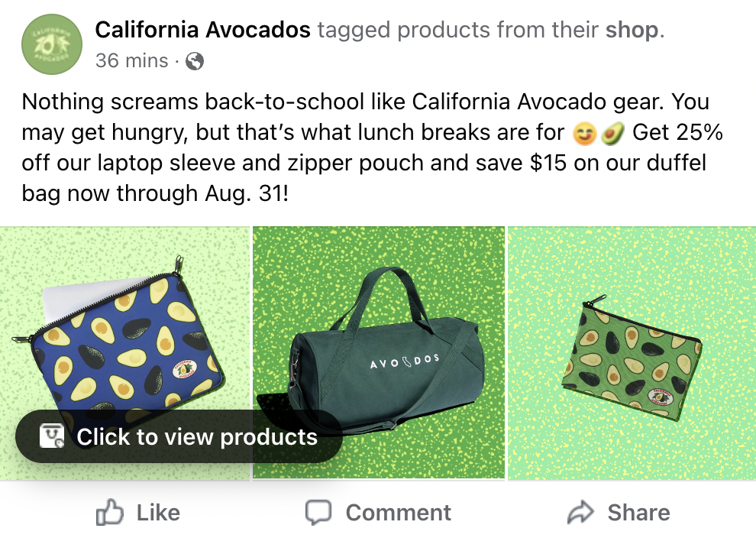Open the California Avocados profile picture
Viewport: 756px width, 538px height.
click(x=51, y=44)
